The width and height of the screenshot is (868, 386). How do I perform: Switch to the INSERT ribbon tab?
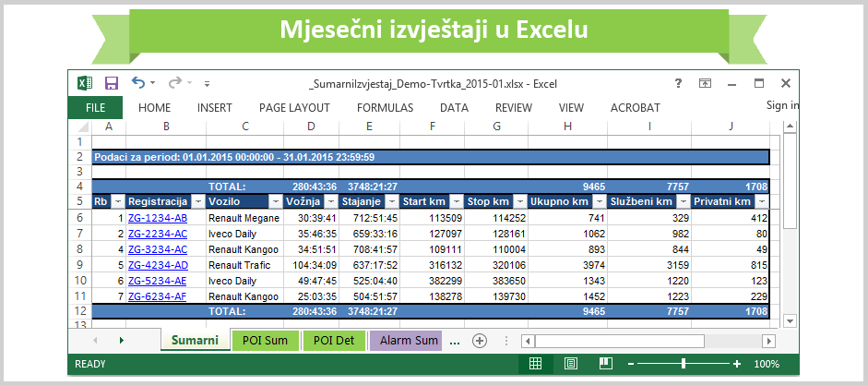point(215,108)
